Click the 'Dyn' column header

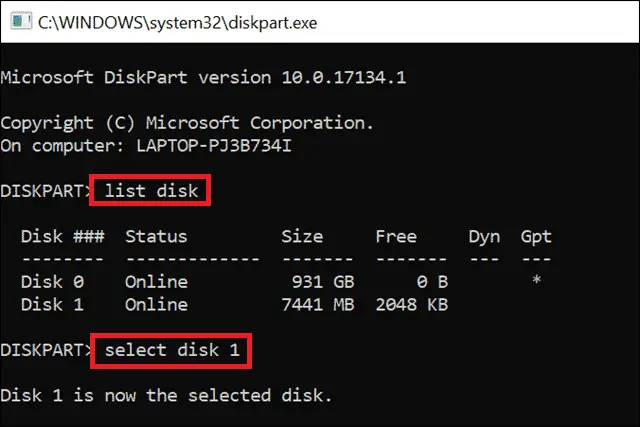click(x=484, y=237)
